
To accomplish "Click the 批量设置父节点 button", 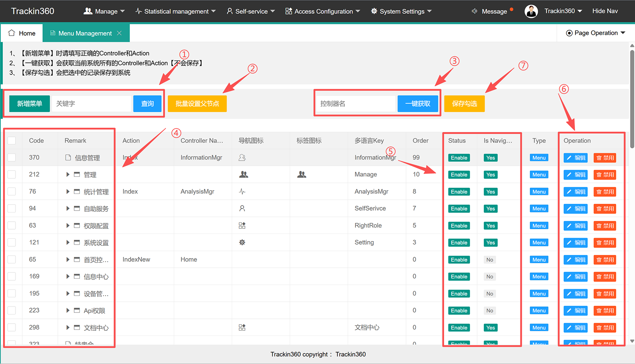I will pyautogui.click(x=197, y=103).
